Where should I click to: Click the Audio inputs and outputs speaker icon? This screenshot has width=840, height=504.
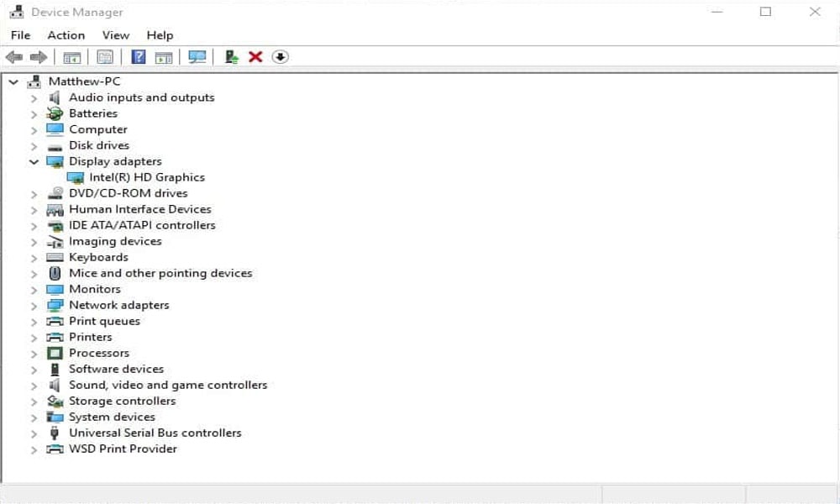point(55,97)
